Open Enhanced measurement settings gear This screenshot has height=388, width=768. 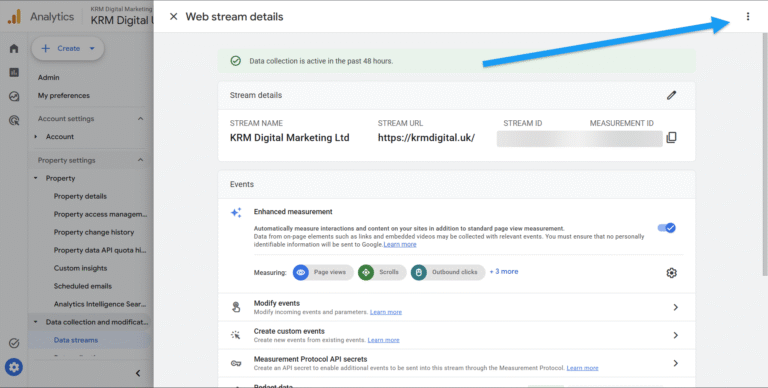pyautogui.click(x=672, y=273)
